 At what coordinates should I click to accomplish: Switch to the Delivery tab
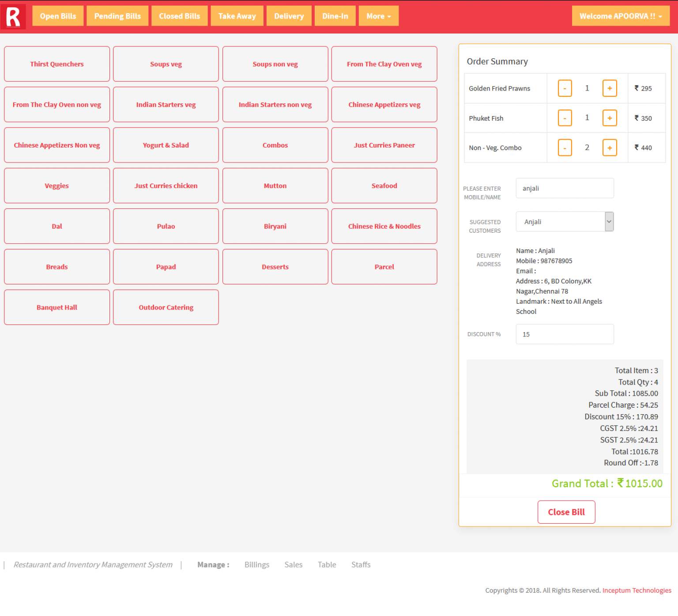pyautogui.click(x=289, y=15)
